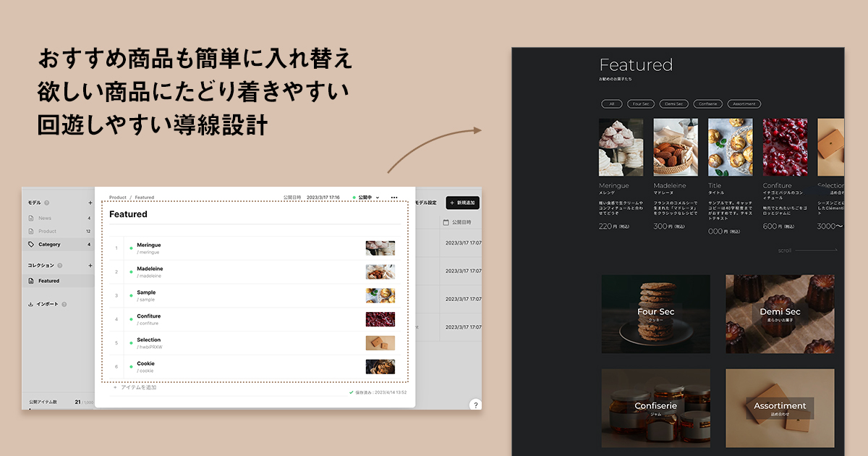
Task: Click the 公開アイテム数 count in sidebar
Action: (61, 402)
